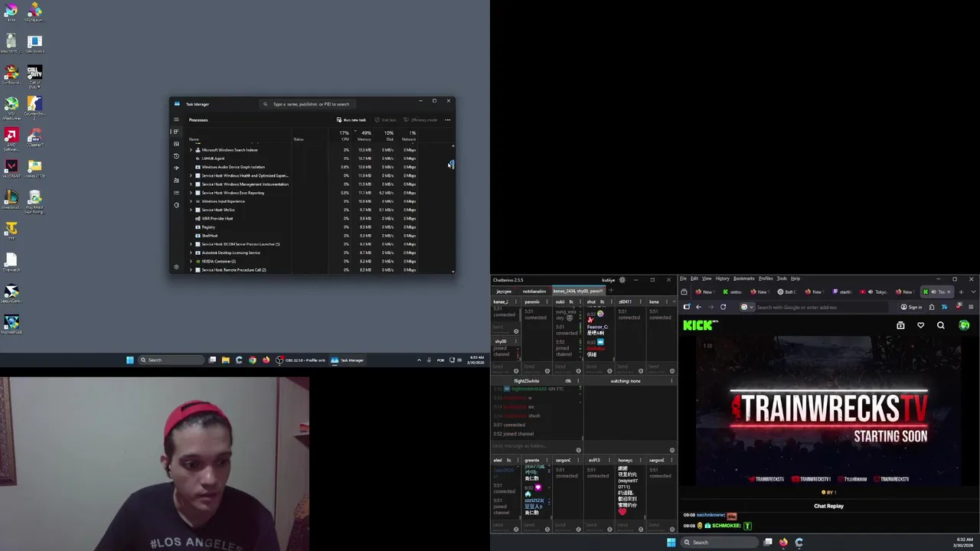Viewport: 980px width, 551px height.
Task: Go back in browser toolbar
Action: pyautogui.click(x=698, y=307)
